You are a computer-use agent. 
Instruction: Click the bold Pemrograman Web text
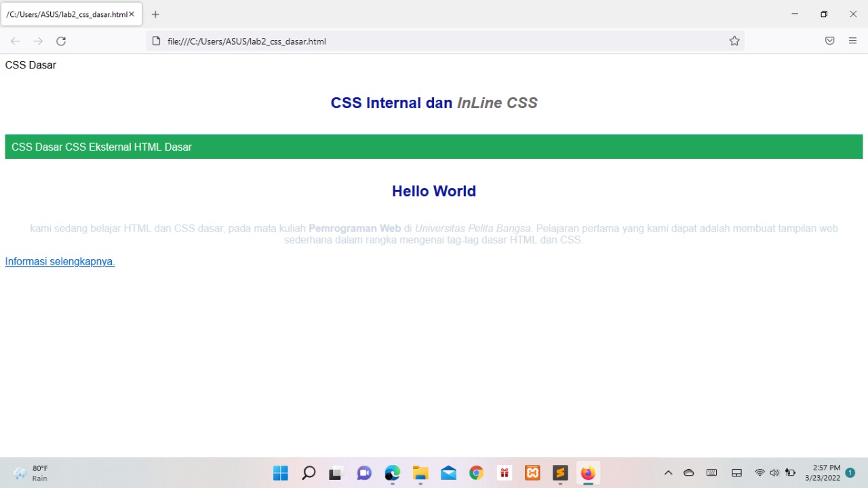355,229
